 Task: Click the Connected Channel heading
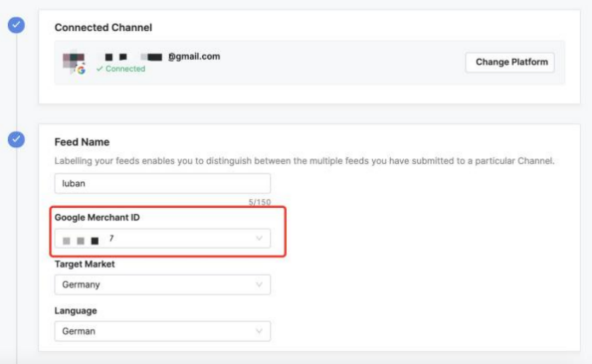pos(104,27)
